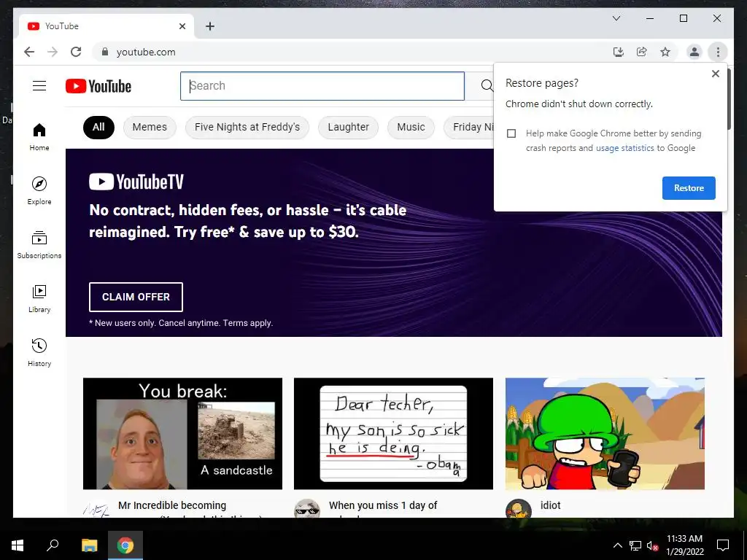This screenshot has height=560, width=747.
Task: Open Explore in the sidebar
Action: [x=39, y=191]
